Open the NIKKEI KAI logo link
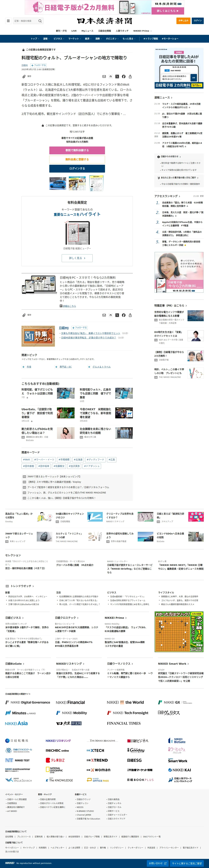 pos(180,770)
